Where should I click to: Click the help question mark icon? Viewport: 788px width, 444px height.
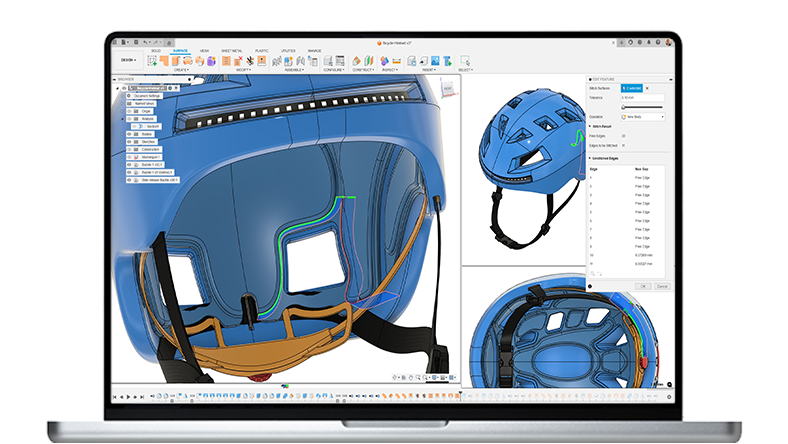658,43
